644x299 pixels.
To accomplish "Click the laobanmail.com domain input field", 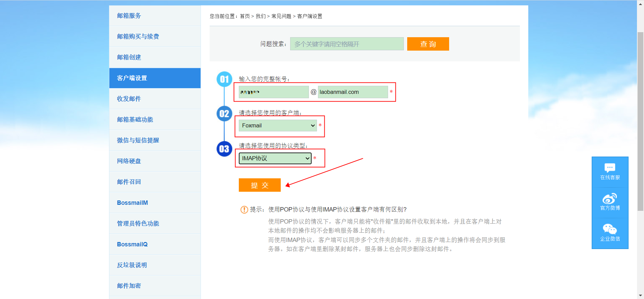I will click(x=353, y=92).
